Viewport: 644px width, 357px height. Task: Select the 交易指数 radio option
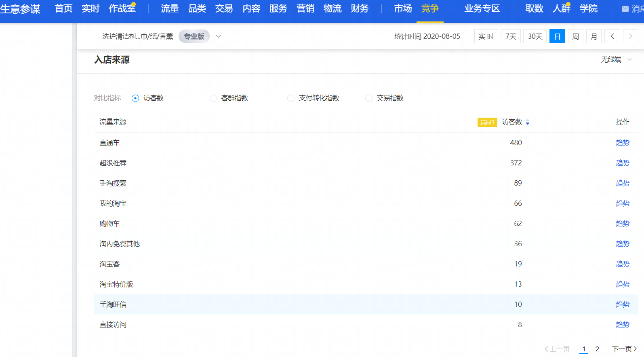pyautogui.click(x=369, y=98)
